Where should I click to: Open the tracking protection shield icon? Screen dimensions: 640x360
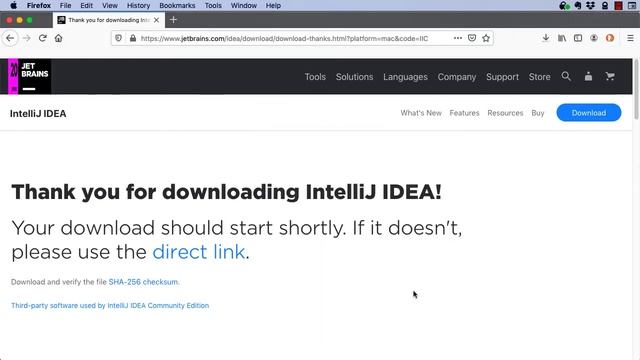tap(118, 38)
